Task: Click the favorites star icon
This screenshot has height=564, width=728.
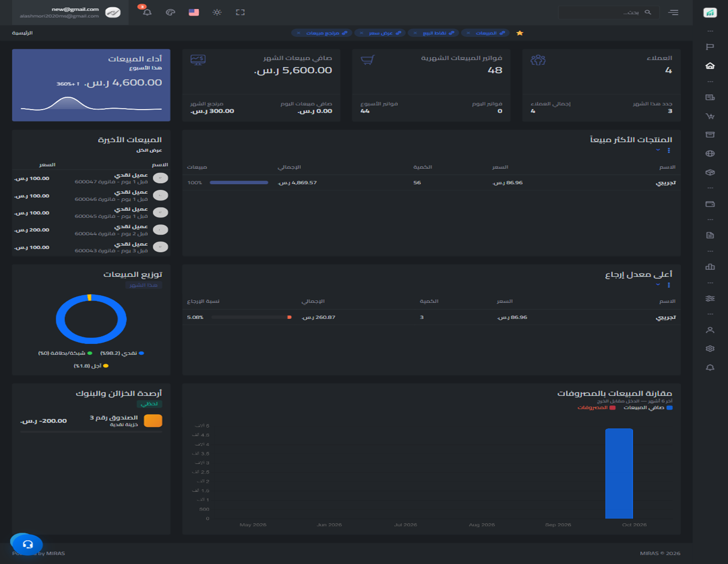Action: point(519,33)
